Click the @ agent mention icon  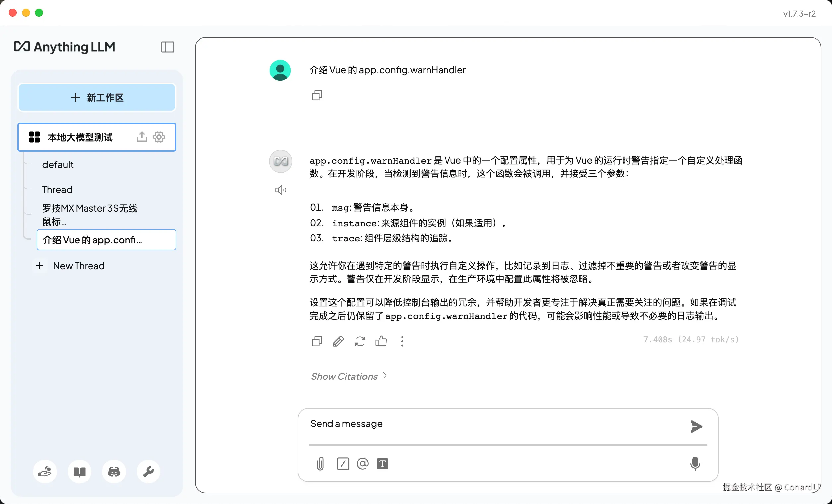point(362,464)
